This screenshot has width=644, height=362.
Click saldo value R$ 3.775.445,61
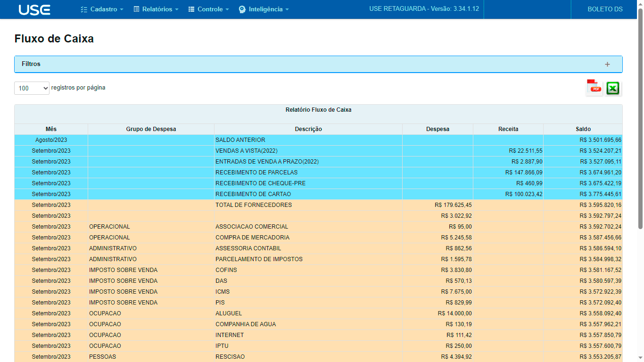coord(600,194)
